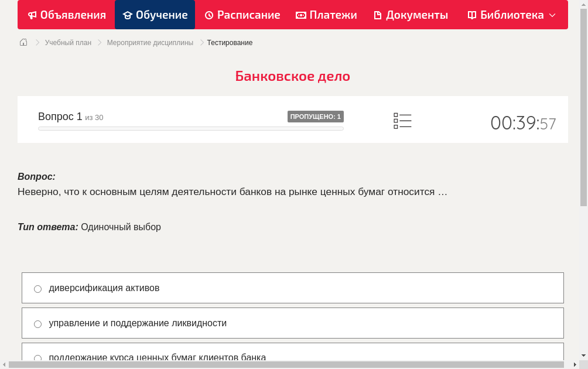Switch to the Обучение tab
588x369 pixels.
pyautogui.click(x=155, y=15)
